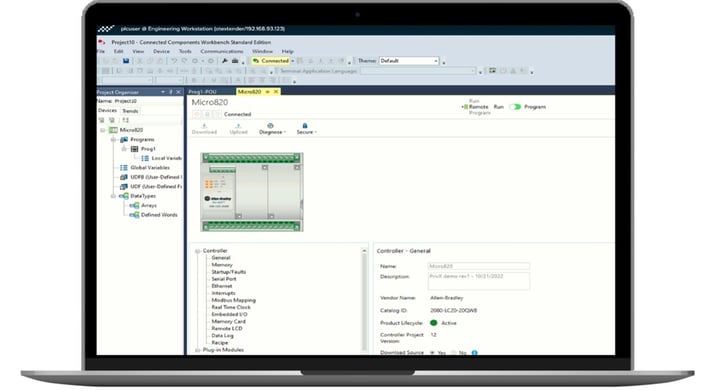Click the blue Save icon in toolbar
The image size is (704, 391).
[x=126, y=61]
